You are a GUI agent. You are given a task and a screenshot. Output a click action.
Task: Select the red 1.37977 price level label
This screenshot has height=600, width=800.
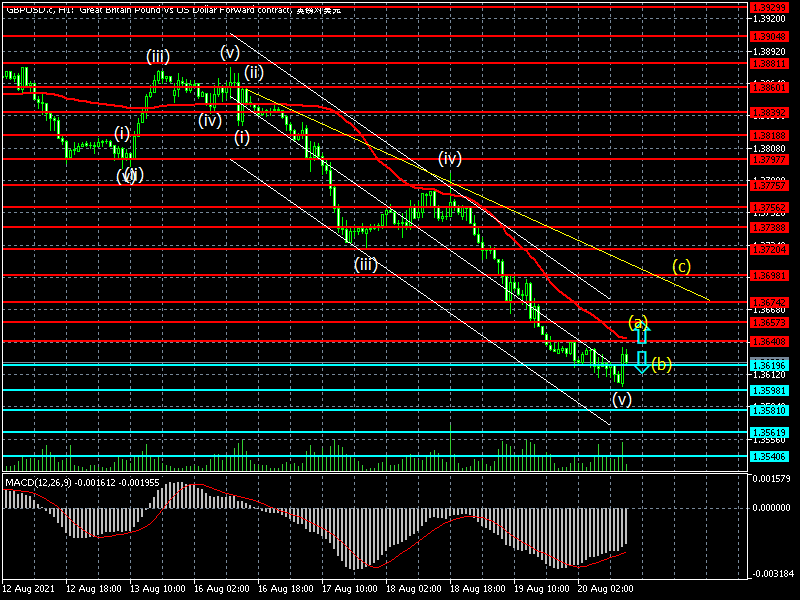(x=769, y=160)
